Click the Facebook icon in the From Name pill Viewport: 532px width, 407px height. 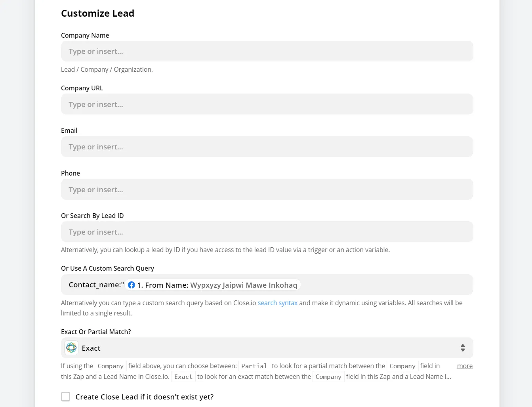pos(132,285)
